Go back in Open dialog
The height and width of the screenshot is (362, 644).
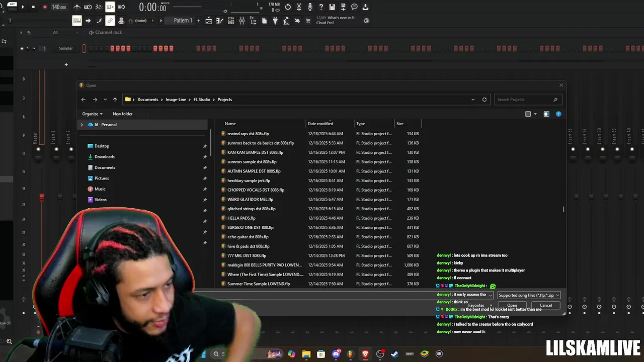[84, 100]
